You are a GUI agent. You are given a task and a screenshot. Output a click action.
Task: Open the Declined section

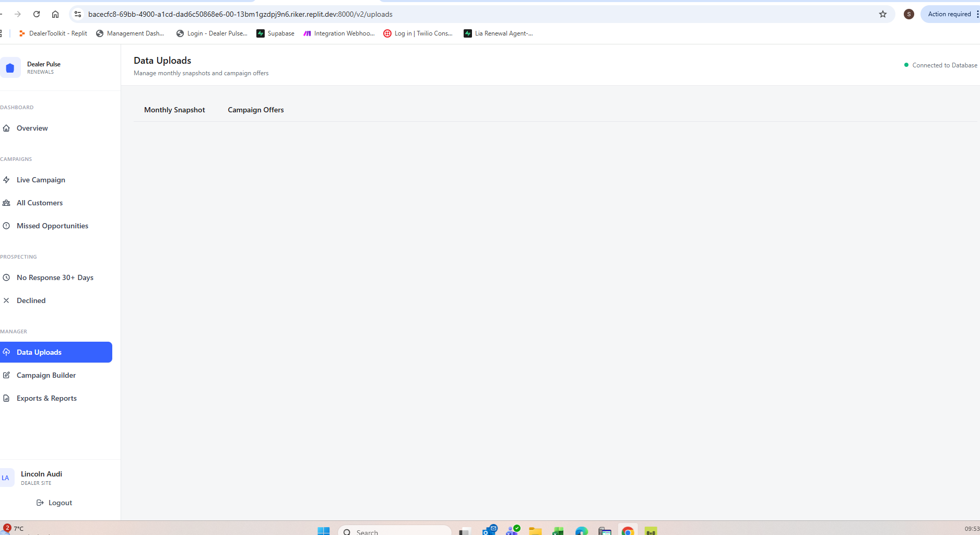pos(56,300)
